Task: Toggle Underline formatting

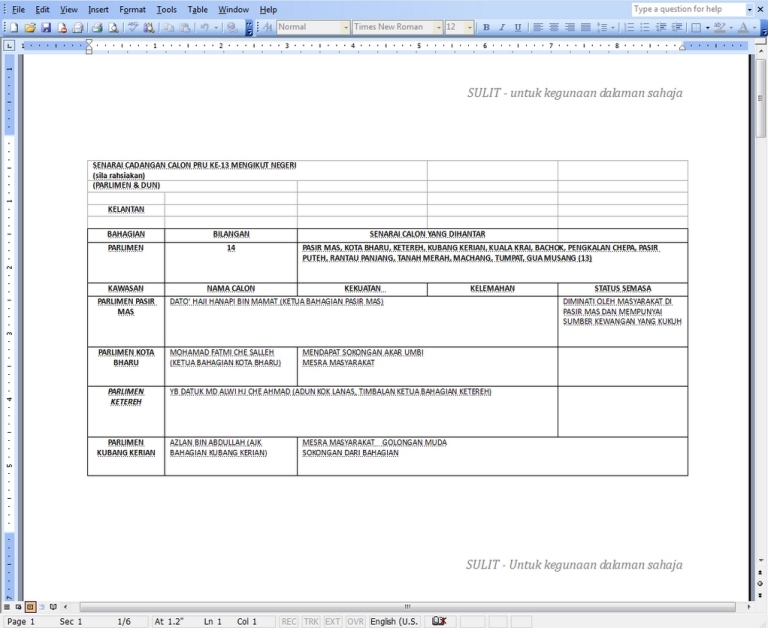Action: click(x=518, y=28)
